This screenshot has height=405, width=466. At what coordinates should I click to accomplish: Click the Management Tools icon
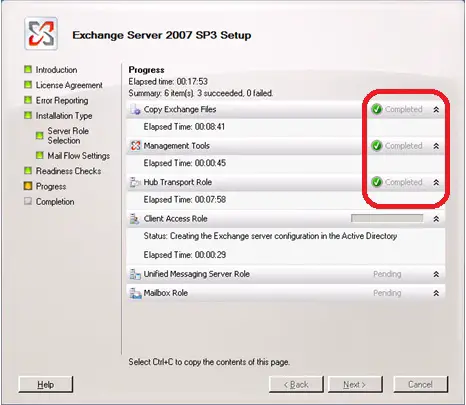click(x=135, y=146)
